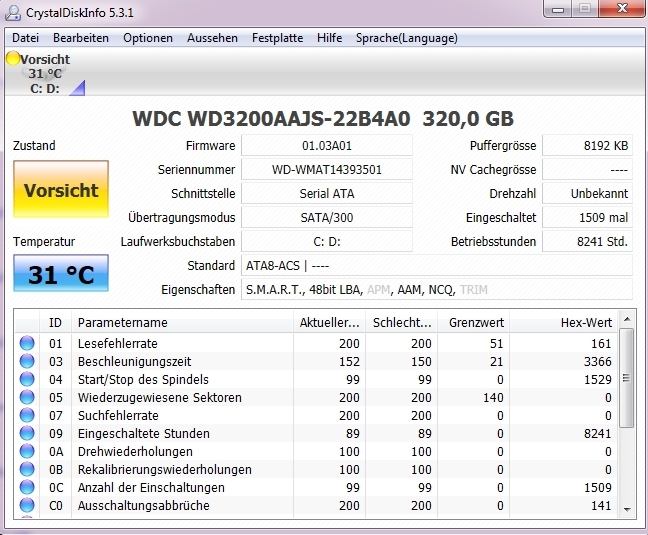Open the Hilfe menu
Screen dimensions: 648x535
point(329,38)
